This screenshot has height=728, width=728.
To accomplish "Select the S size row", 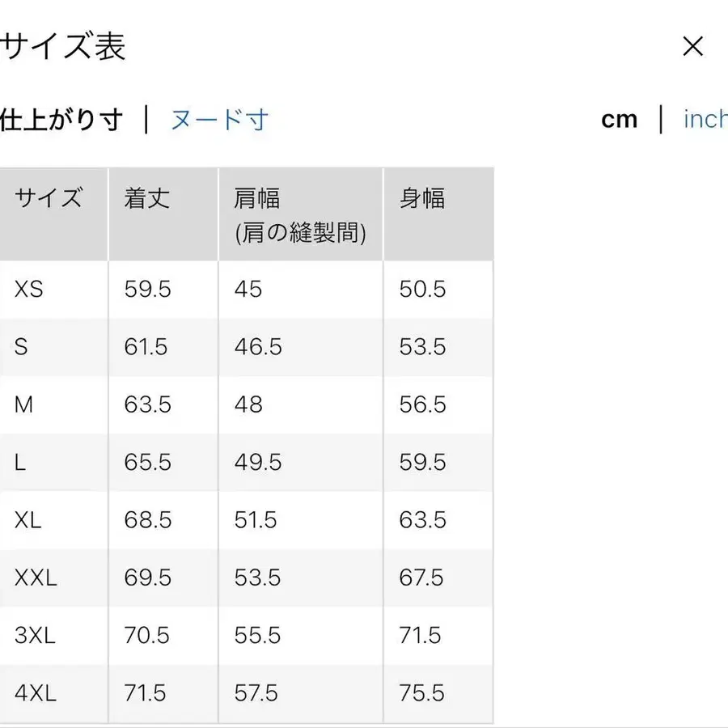I will [20, 347].
